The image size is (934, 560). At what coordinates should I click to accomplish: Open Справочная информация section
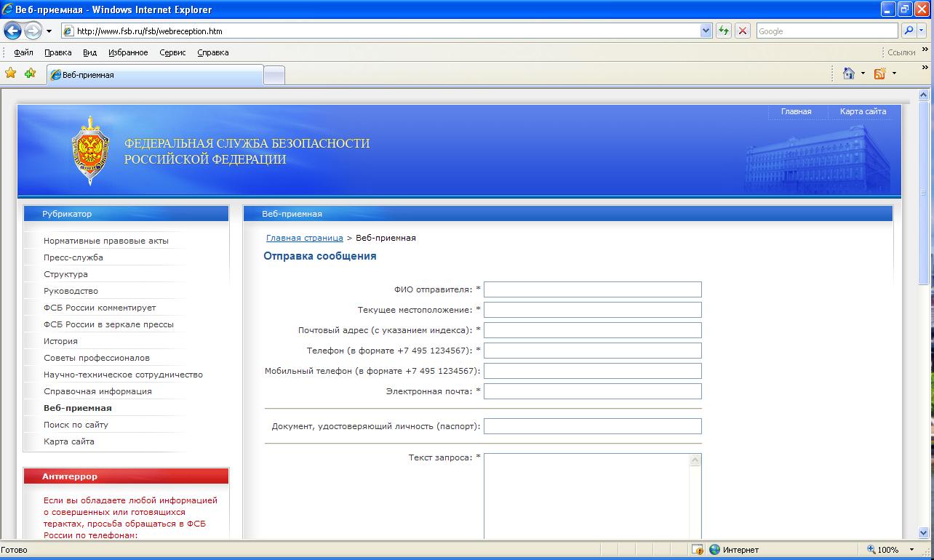pyautogui.click(x=97, y=391)
